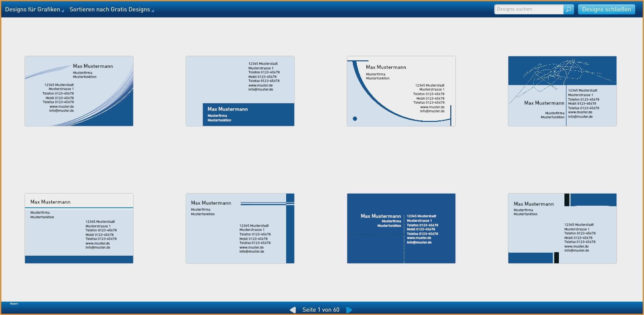
Task: Click small arrow beside Designs für Grafiken
Action: point(63,11)
